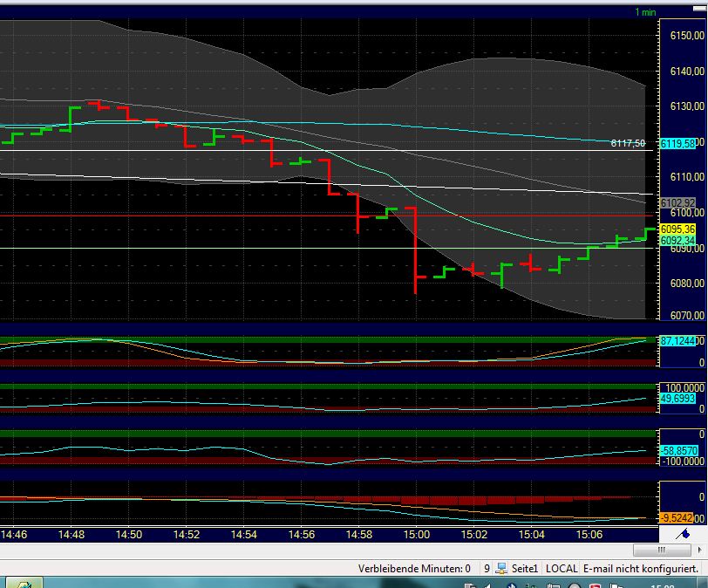
Task: Click the network computer icon in status bar
Action: (x=501, y=568)
